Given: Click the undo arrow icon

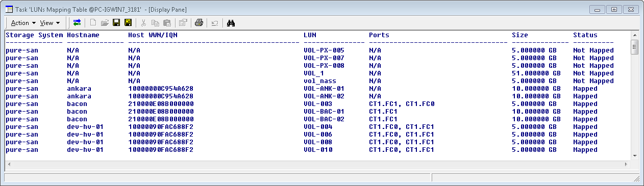Looking at the screenshot, I should tap(215, 22).
